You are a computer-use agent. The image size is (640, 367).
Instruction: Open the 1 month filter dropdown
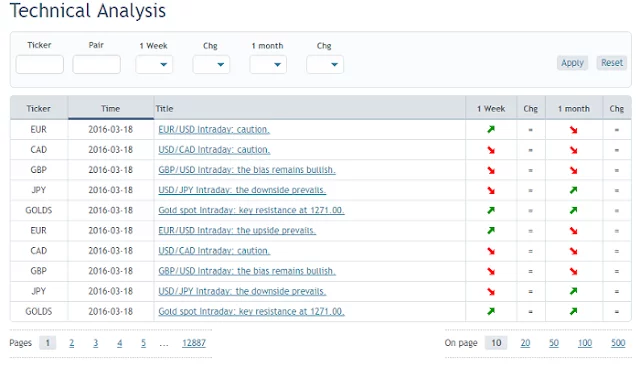(x=268, y=65)
